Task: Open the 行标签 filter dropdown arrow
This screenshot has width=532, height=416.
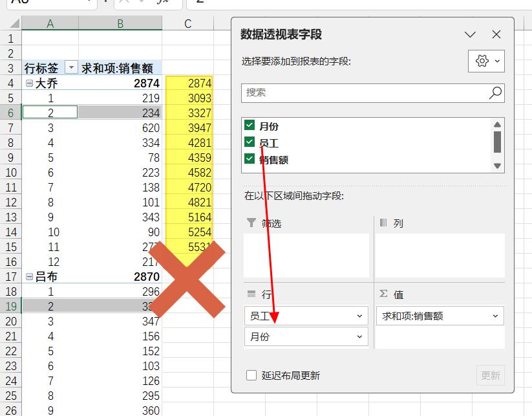Action: pos(71,67)
